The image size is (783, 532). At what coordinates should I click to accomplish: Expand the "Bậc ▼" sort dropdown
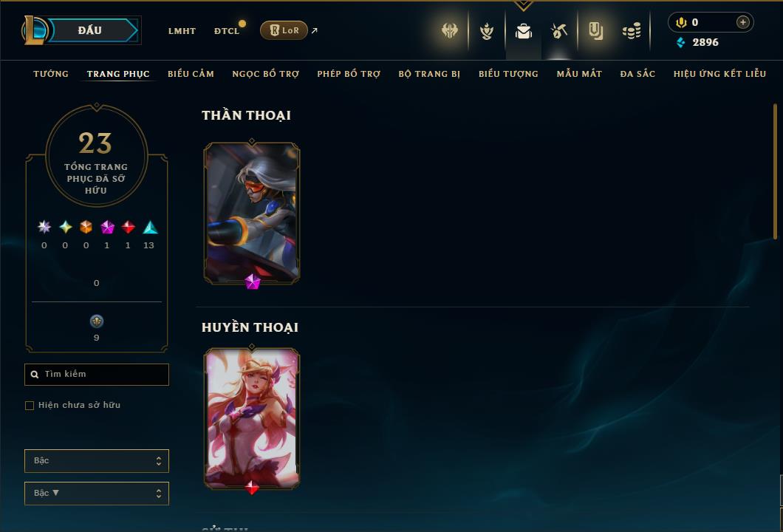click(x=96, y=493)
